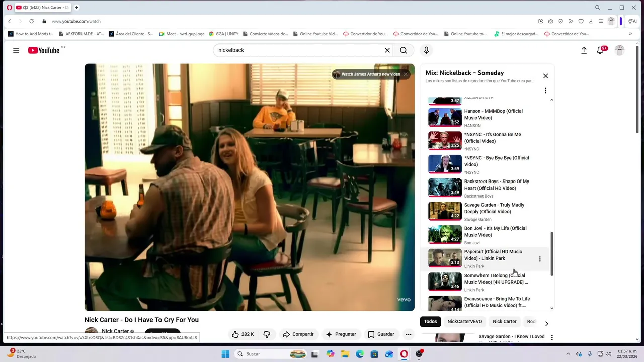Open Windows Start menu
644x362 pixels.
coord(225,354)
